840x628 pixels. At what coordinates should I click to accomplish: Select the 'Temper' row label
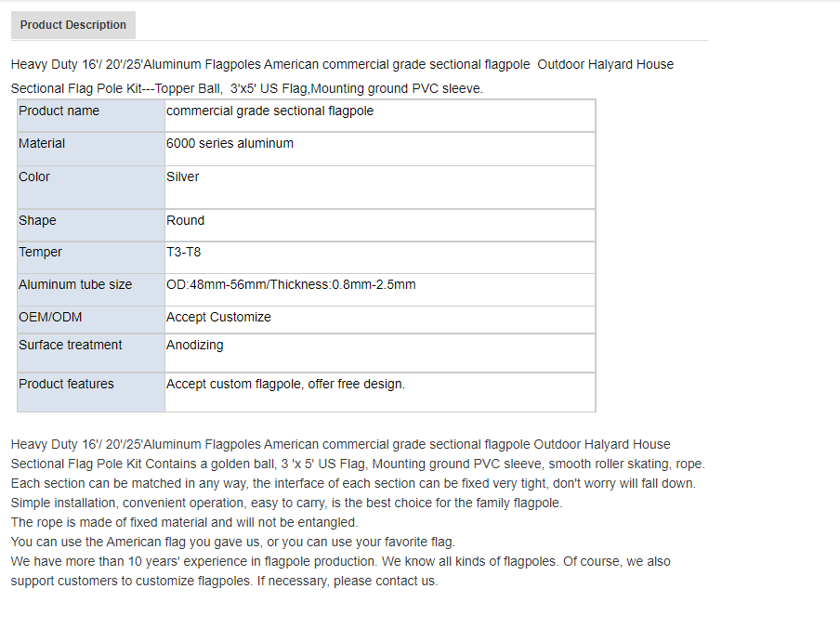click(91, 257)
